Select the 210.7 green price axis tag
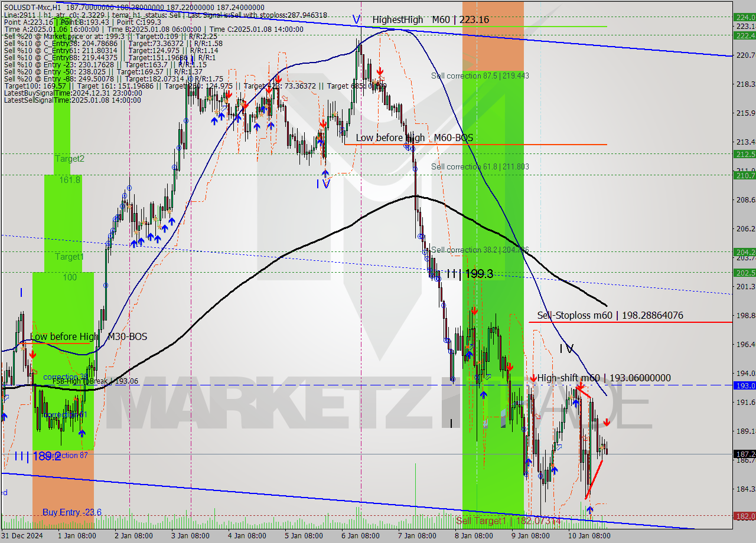 (x=744, y=175)
